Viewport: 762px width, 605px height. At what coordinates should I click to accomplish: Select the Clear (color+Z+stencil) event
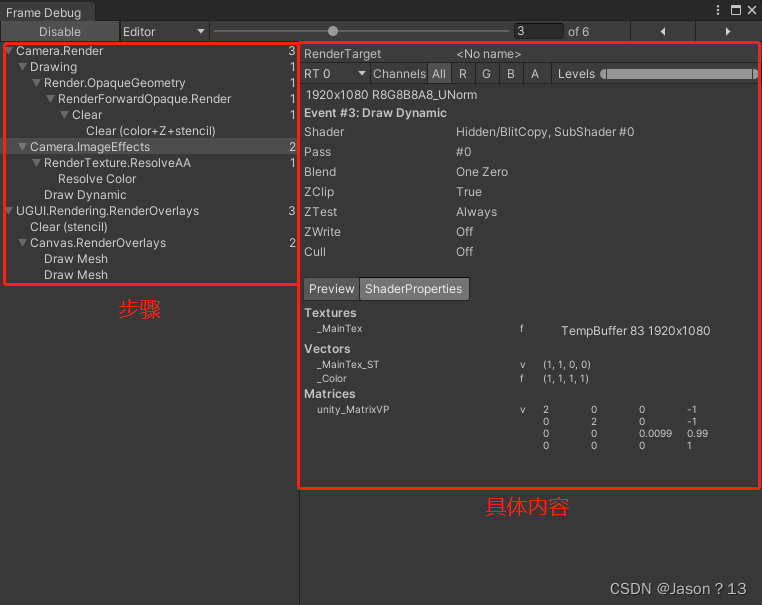point(151,131)
